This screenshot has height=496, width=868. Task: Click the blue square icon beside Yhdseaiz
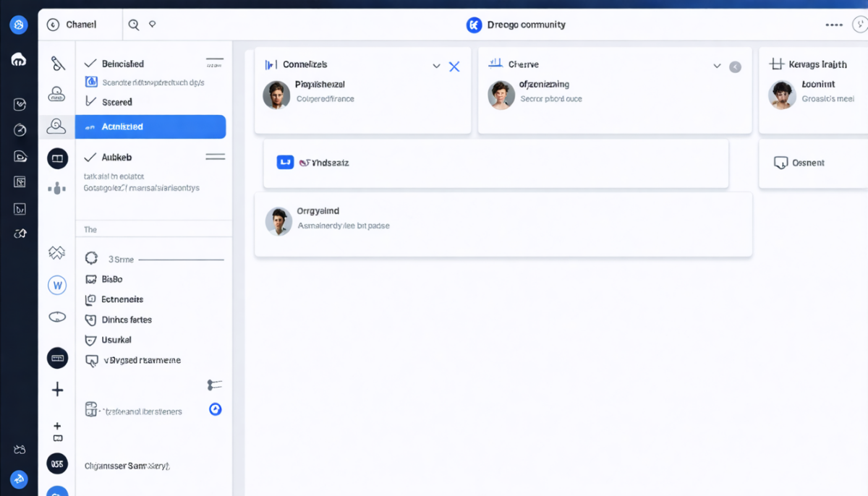tap(285, 163)
